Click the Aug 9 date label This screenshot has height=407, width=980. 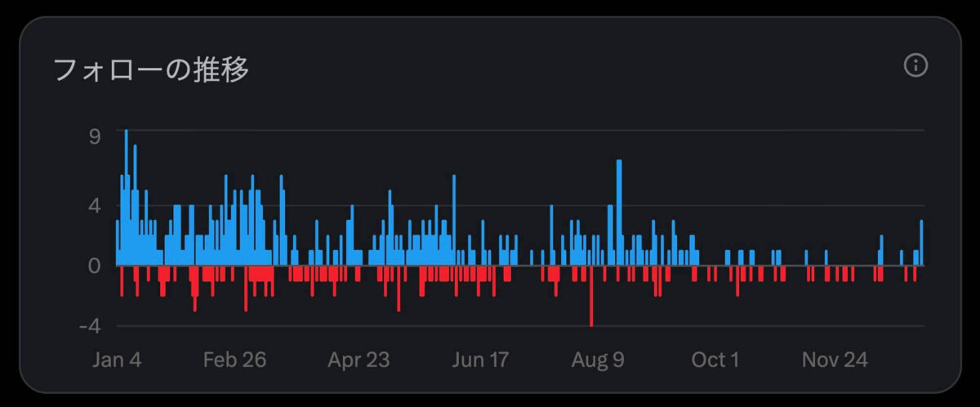click(598, 360)
